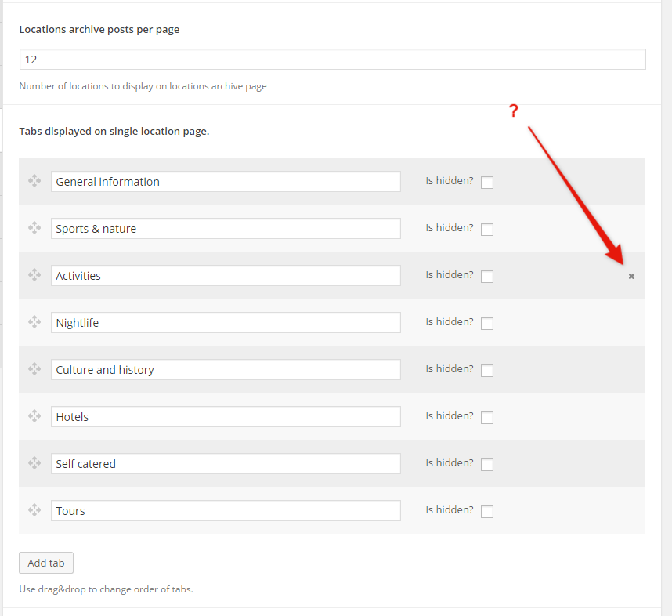Click the Self catered tab name input
Viewport: 672px width, 616px height.
click(226, 464)
